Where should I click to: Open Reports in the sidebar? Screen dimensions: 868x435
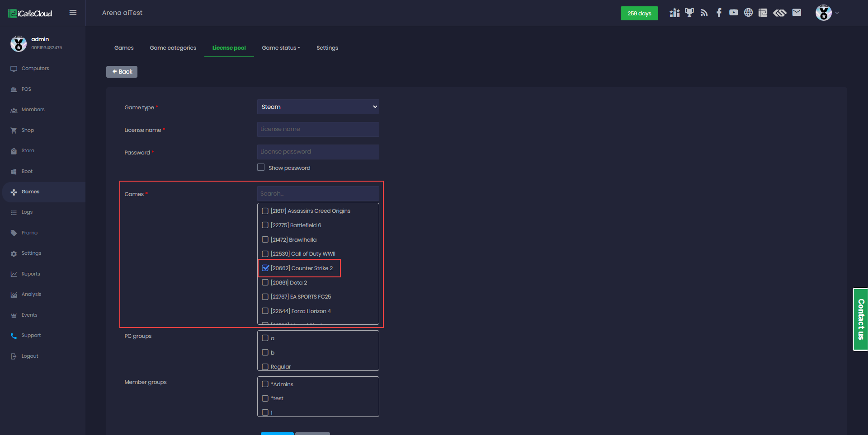pyautogui.click(x=31, y=274)
